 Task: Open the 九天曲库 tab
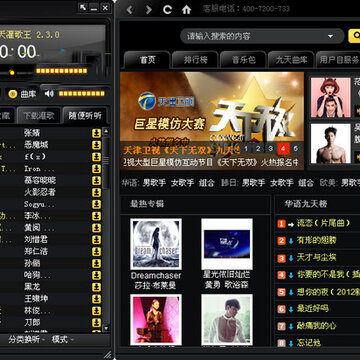[291, 60]
